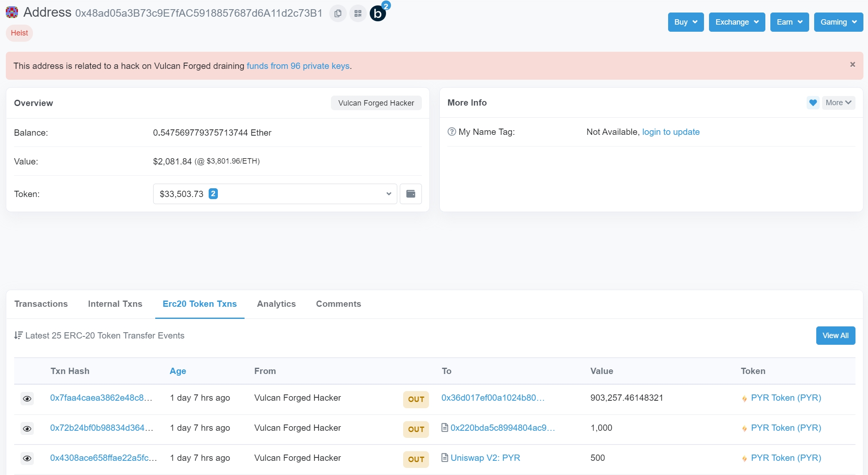Image resolution: width=868 pixels, height=475 pixels.
Task: Toggle eye preview for 0x4308ace658ffae22a5fc transaction
Action: pos(27,459)
